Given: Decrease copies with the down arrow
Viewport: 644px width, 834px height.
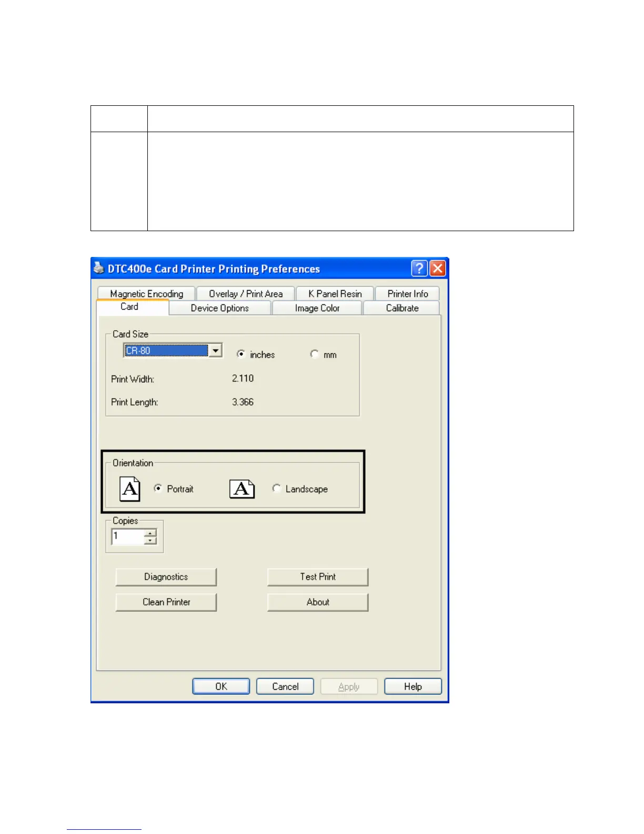Looking at the screenshot, I should tap(150, 541).
